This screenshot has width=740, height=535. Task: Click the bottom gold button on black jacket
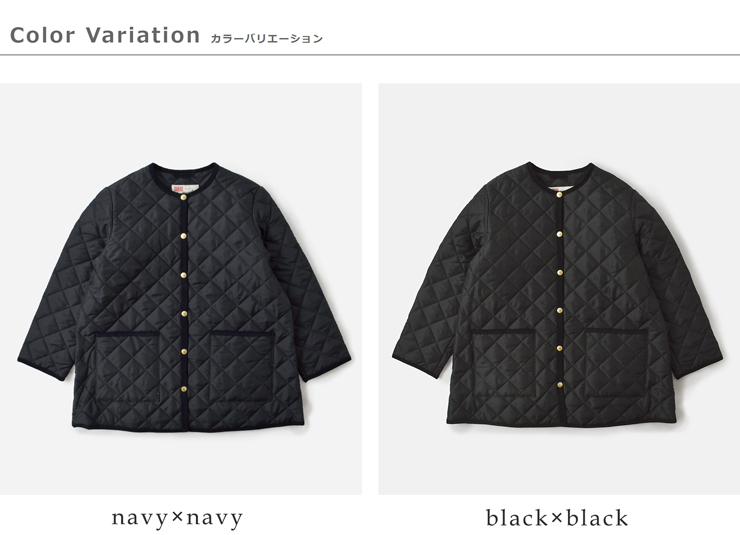[560, 385]
